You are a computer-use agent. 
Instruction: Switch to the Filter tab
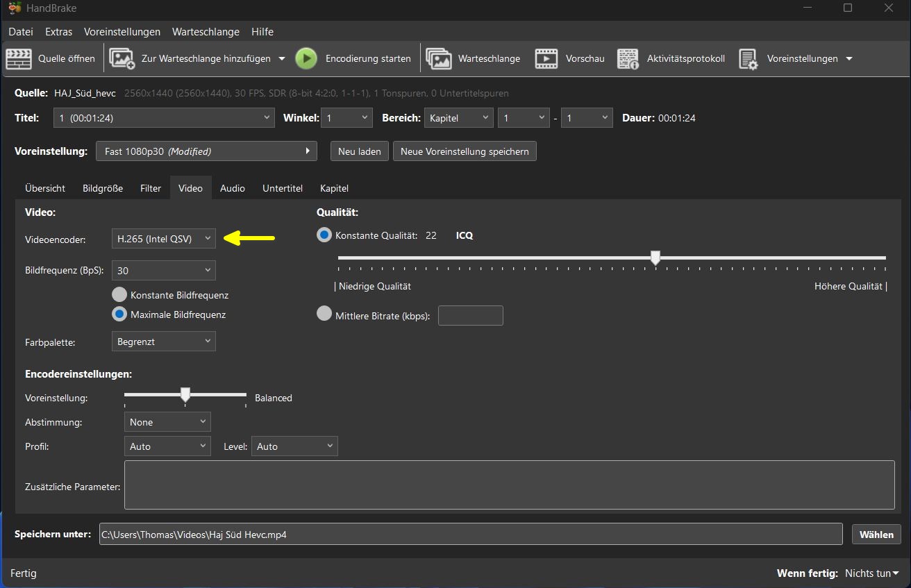[151, 188]
